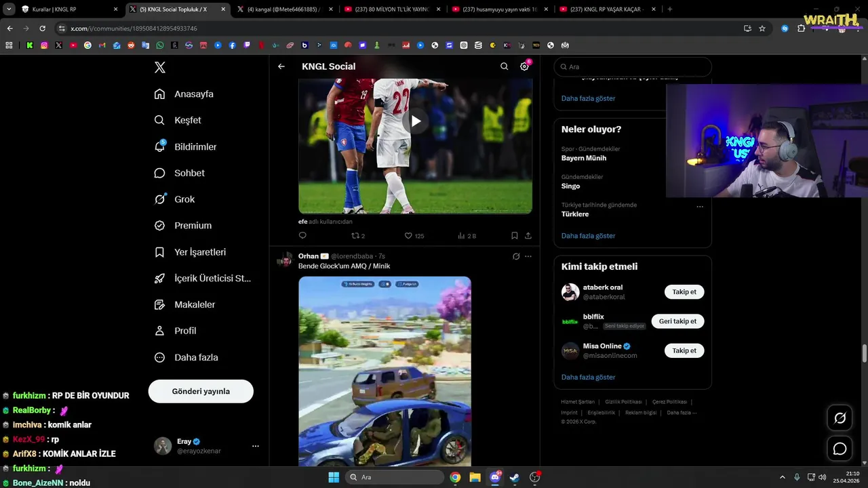Open the Bayern Münih trend
868x488 pixels.
[584, 158]
